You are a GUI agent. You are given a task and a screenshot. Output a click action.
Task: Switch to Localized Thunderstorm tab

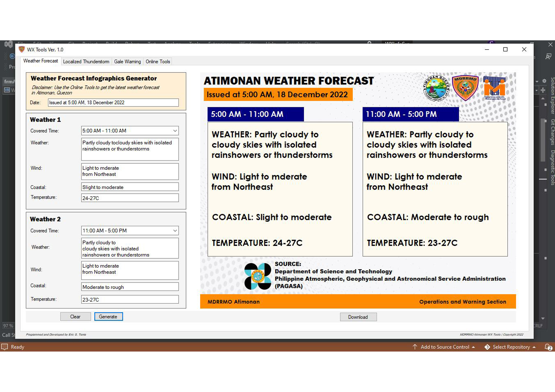[86, 61]
